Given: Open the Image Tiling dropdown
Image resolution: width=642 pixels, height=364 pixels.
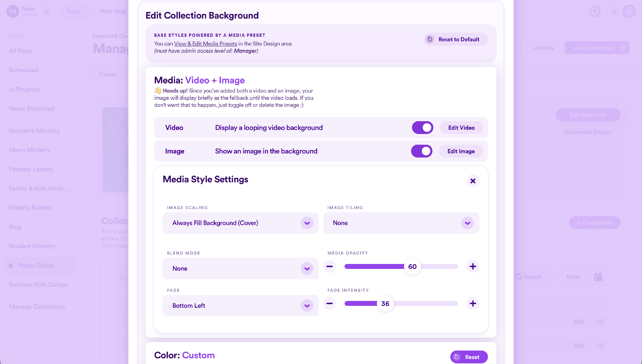Looking at the screenshot, I should click(x=401, y=223).
